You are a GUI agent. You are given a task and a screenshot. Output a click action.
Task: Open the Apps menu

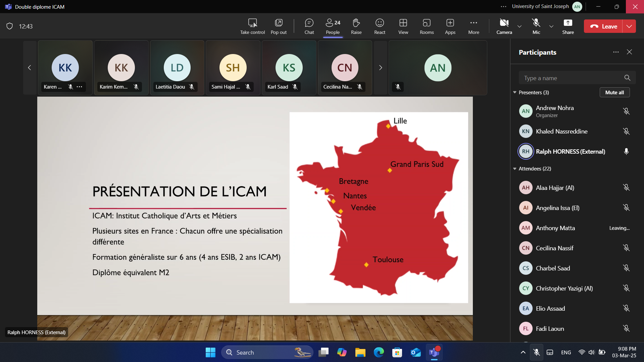[450, 26]
